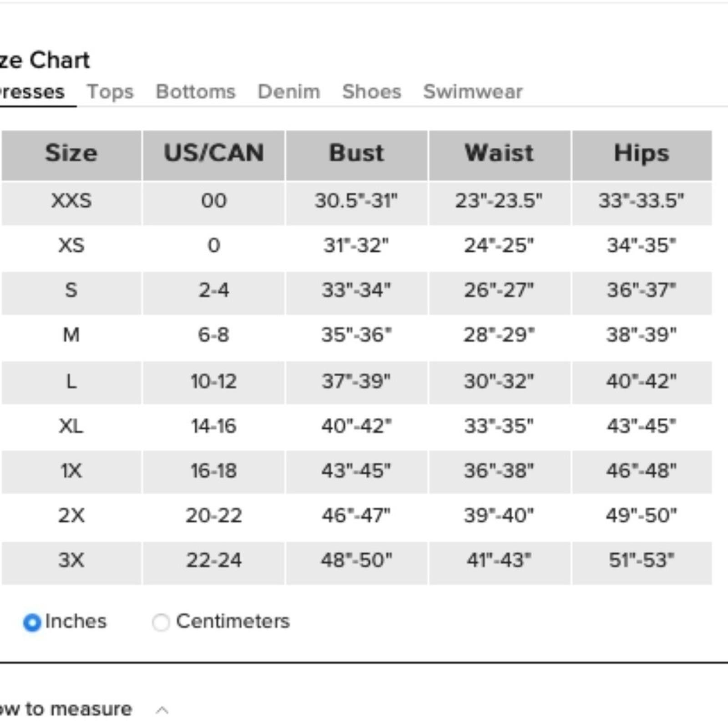The width and height of the screenshot is (728, 728).
Task: Switch to the Bottoms tab
Action: (x=196, y=91)
